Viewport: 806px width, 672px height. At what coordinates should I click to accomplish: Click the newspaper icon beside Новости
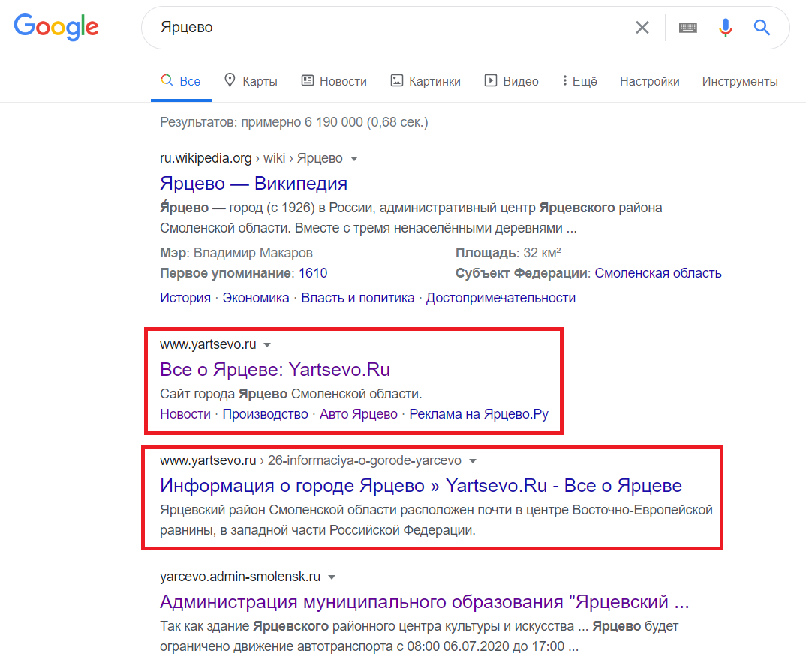pyautogui.click(x=308, y=80)
